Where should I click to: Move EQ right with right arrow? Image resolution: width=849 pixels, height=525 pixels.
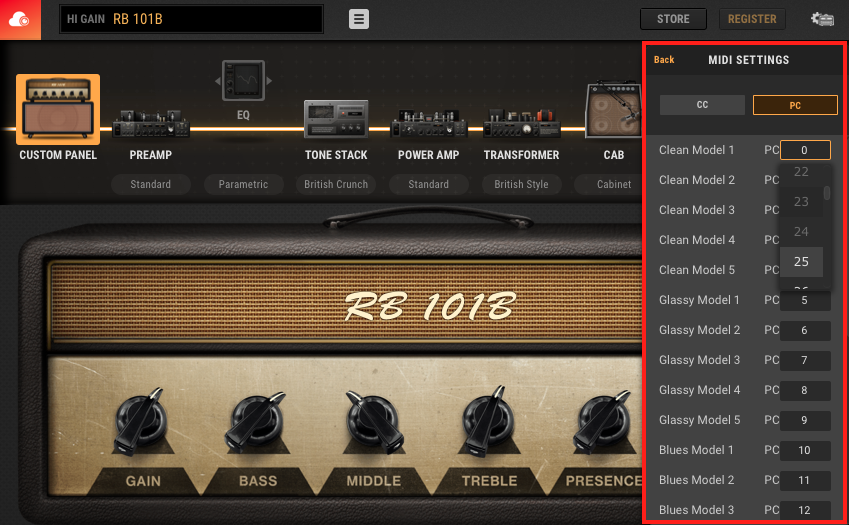tap(269, 81)
